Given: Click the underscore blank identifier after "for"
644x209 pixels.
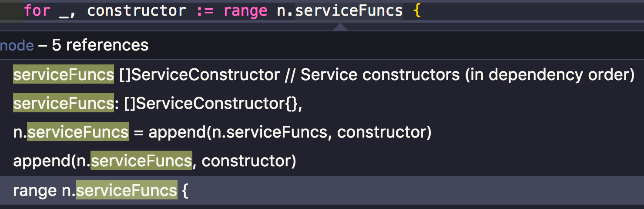Looking at the screenshot, I should point(64,10).
